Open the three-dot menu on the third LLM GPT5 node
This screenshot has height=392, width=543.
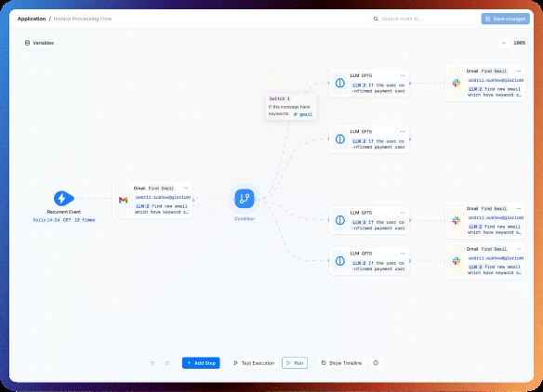coord(403,213)
